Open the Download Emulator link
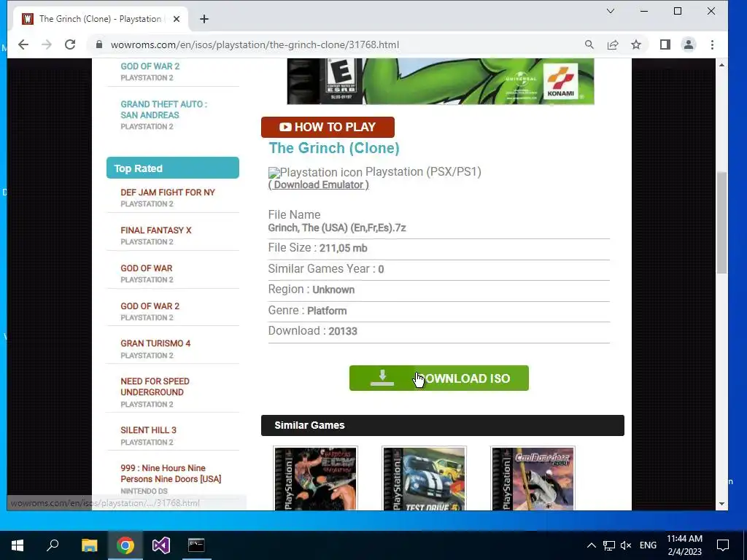 pos(319,184)
